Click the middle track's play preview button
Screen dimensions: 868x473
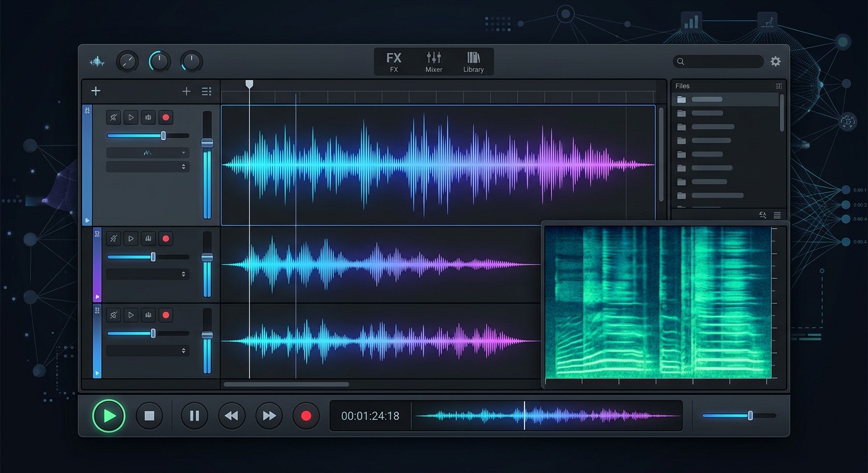[131, 238]
